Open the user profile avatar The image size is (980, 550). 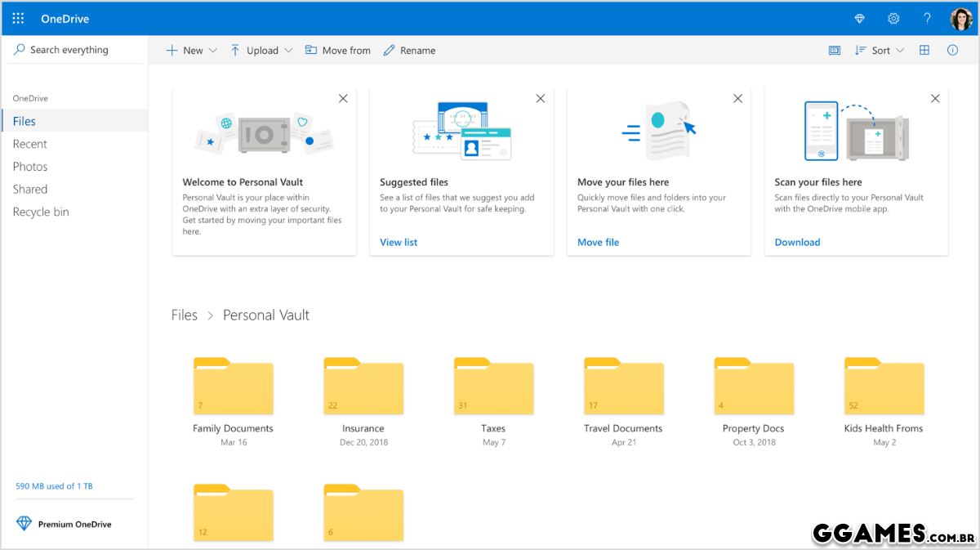pyautogui.click(x=961, y=18)
